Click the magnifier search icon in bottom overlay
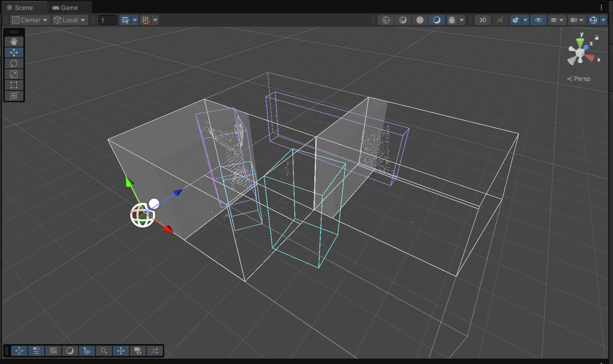 104,351
